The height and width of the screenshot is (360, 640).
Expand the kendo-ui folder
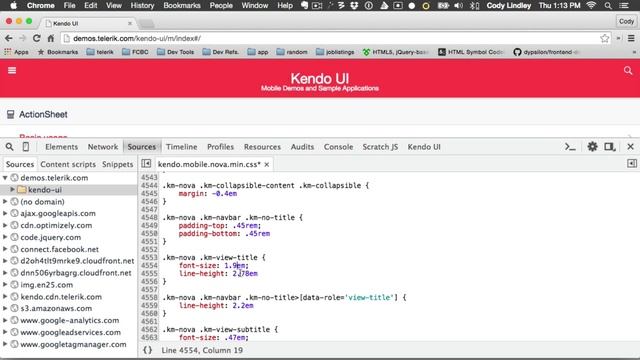[12, 189]
